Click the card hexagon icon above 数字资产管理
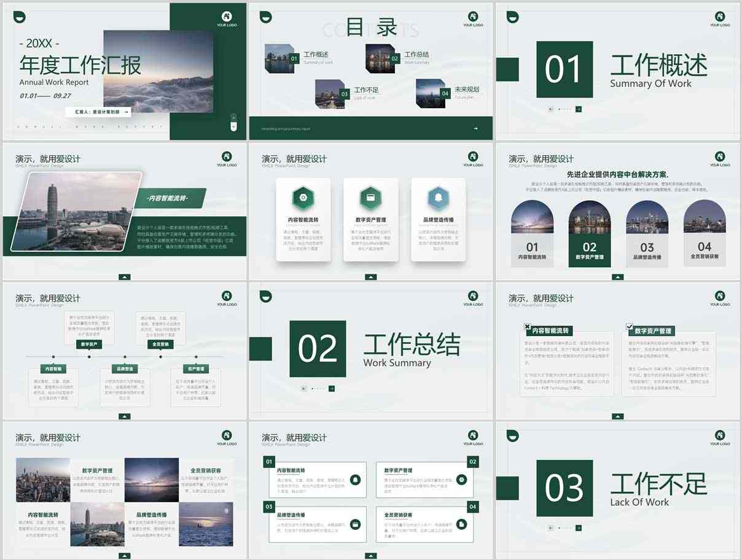Image resolution: width=742 pixels, height=560 pixels. click(371, 198)
